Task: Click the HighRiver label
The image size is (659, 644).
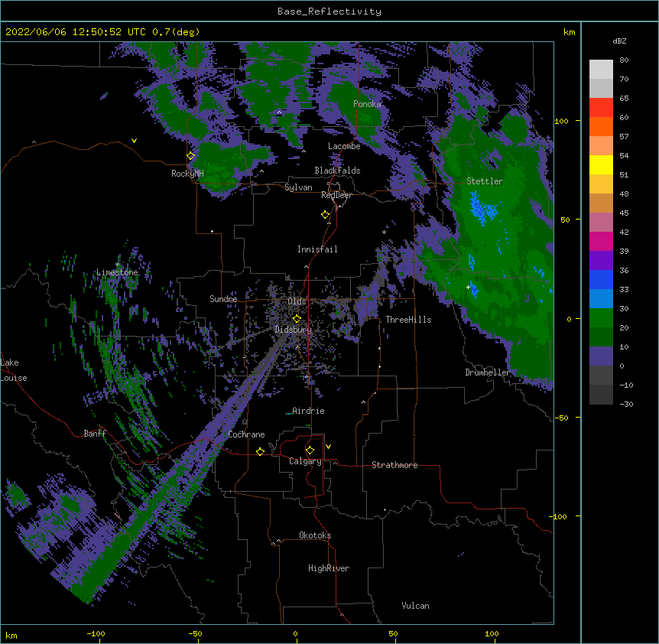Action: point(329,568)
